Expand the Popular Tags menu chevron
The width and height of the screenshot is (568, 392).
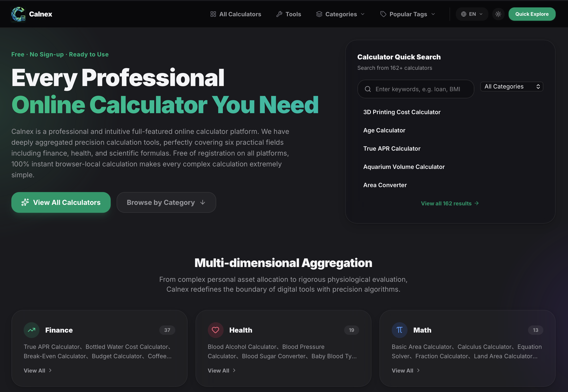click(x=433, y=14)
